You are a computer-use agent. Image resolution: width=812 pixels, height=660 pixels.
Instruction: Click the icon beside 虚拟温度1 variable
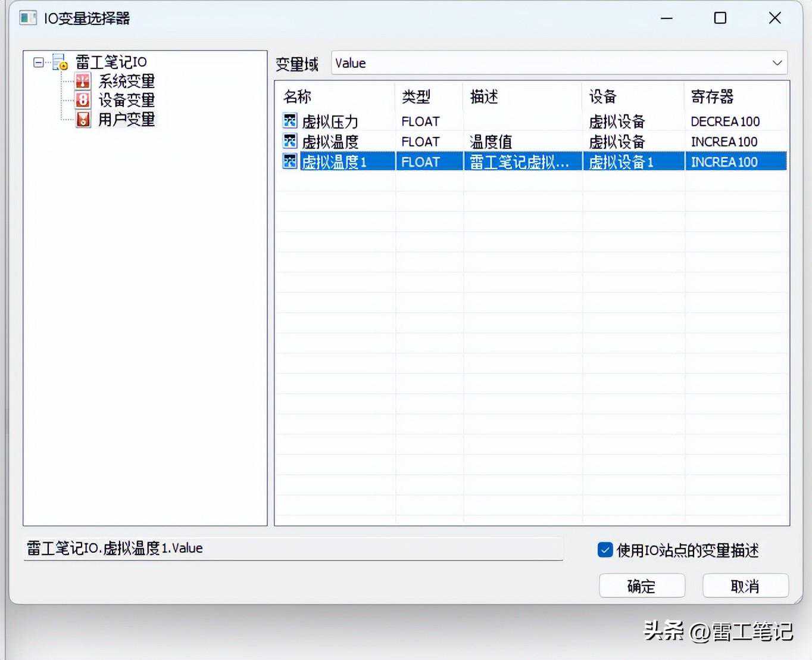290,161
